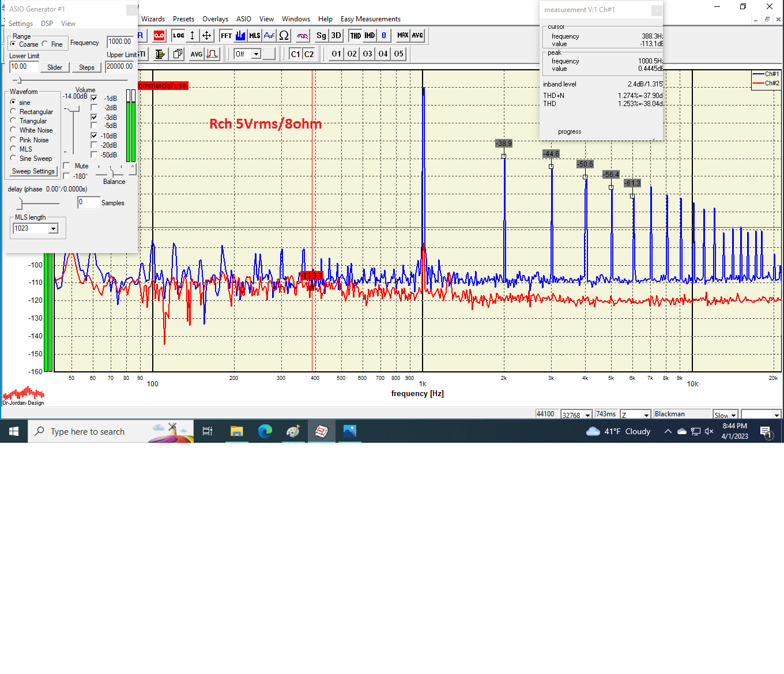Click the Steps button
Viewport: 784px width, 674px height.
[x=86, y=67]
